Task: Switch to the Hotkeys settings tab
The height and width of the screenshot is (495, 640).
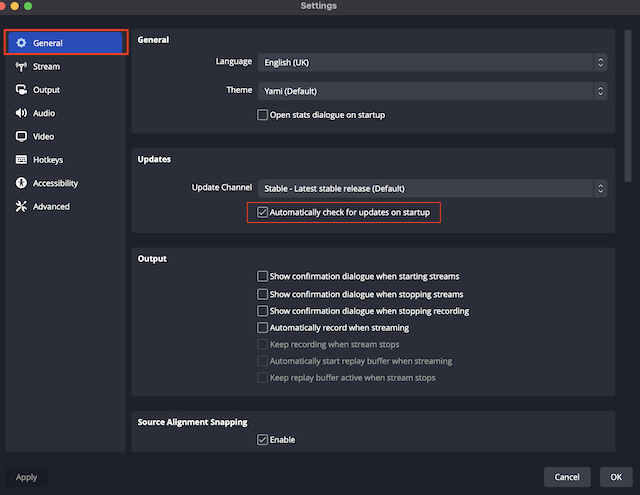Action: pyautogui.click(x=47, y=160)
